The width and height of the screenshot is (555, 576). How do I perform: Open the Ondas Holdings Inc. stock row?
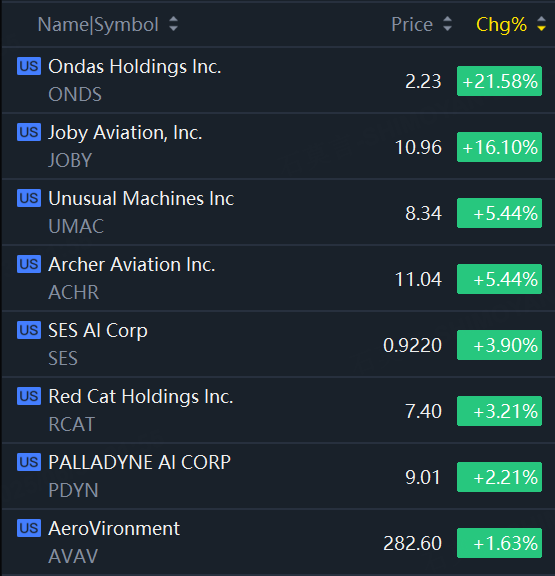click(x=277, y=80)
